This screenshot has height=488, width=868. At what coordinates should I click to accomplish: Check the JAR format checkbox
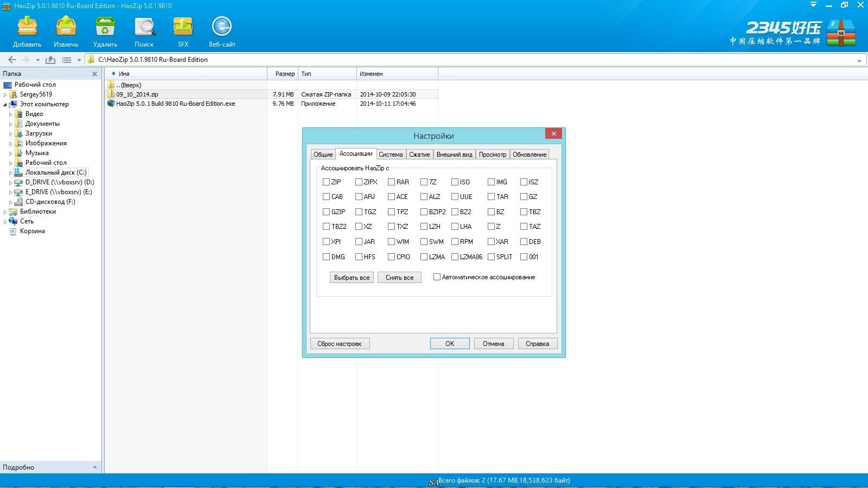(359, 242)
